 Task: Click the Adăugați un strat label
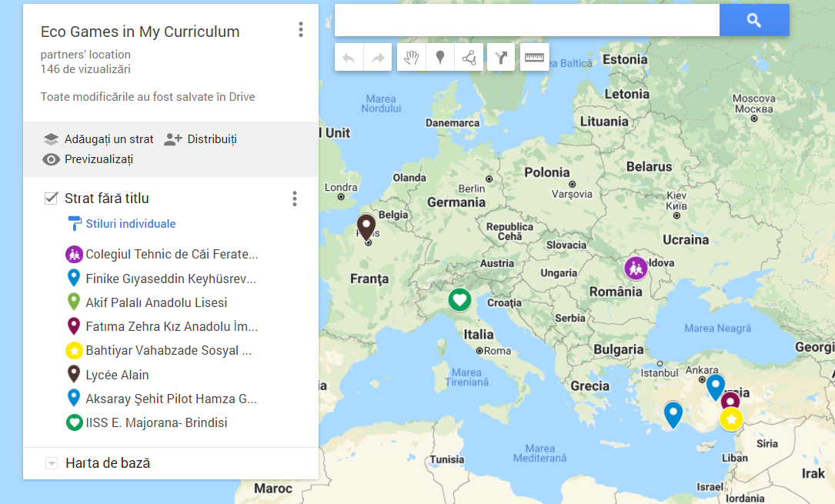coord(109,139)
